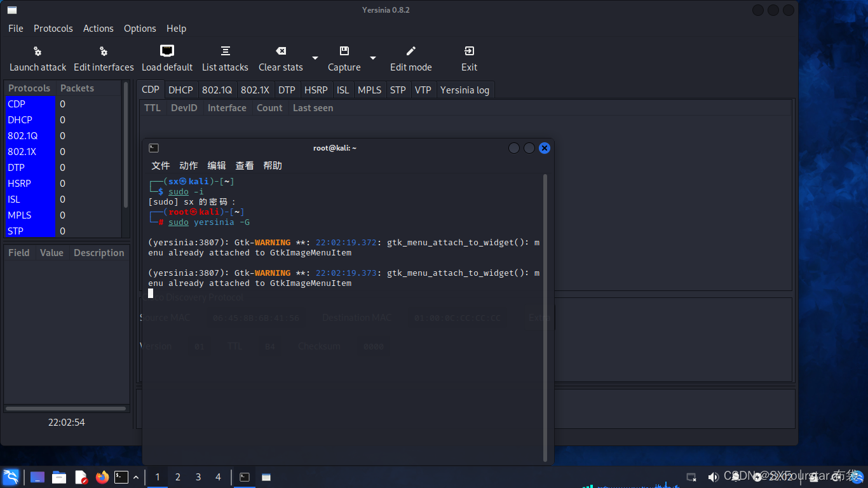This screenshot has height=488, width=868.
Task: Switch to the Yersinia log tab
Action: 465,90
